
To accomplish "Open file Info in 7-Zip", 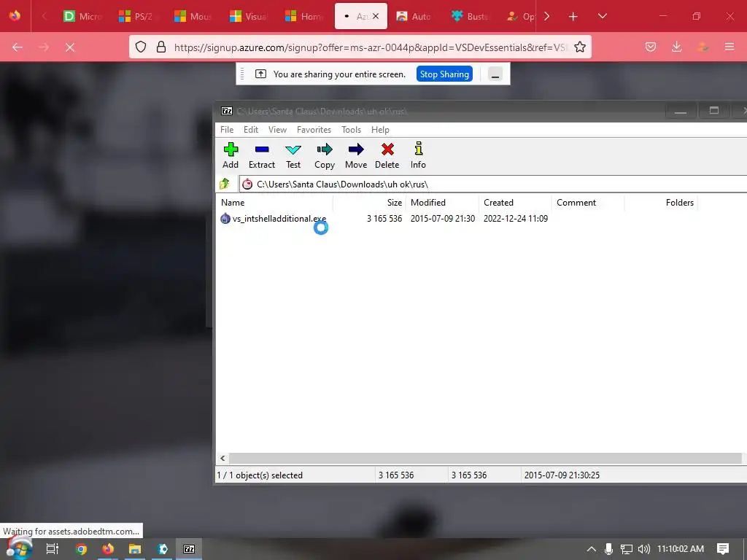I will [x=418, y=155].
